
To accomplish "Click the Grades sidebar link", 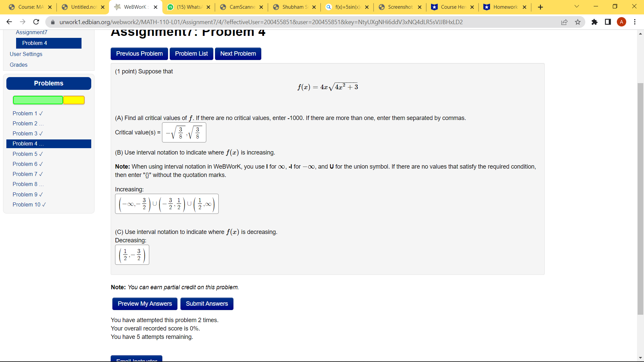I will point(18,65).
